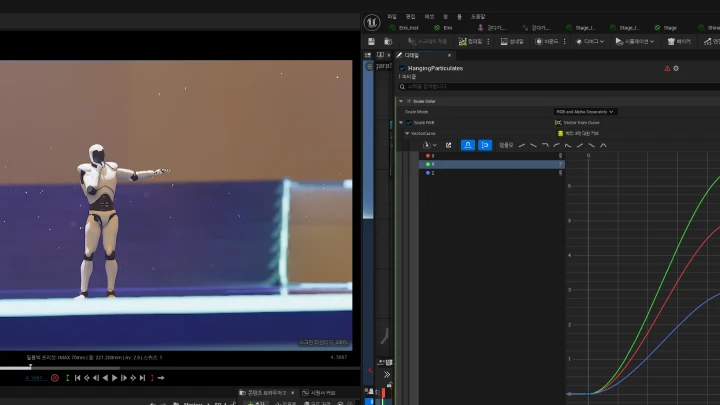Apply the third ease-drop curve template

545,145
